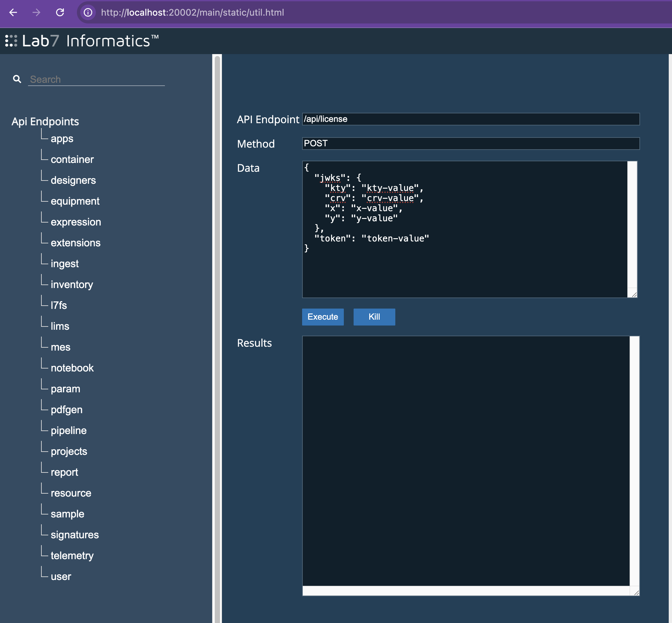
Task: Expand the inventory endpoint node
Action: 71,284
